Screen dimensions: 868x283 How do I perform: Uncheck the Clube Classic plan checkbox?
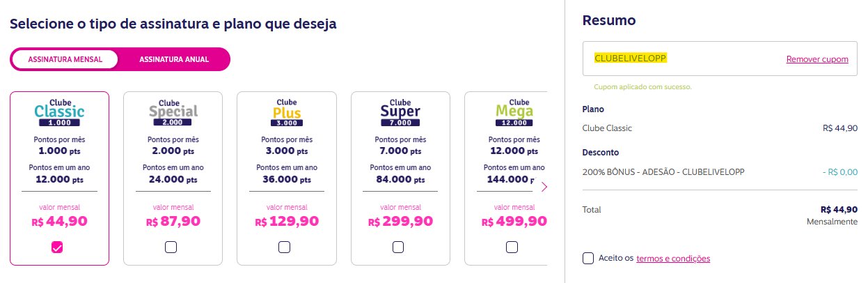57,247
